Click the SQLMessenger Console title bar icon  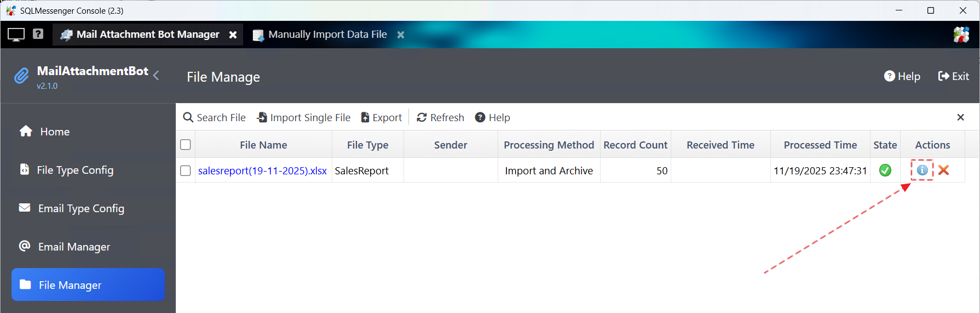(x=11, y=10)
